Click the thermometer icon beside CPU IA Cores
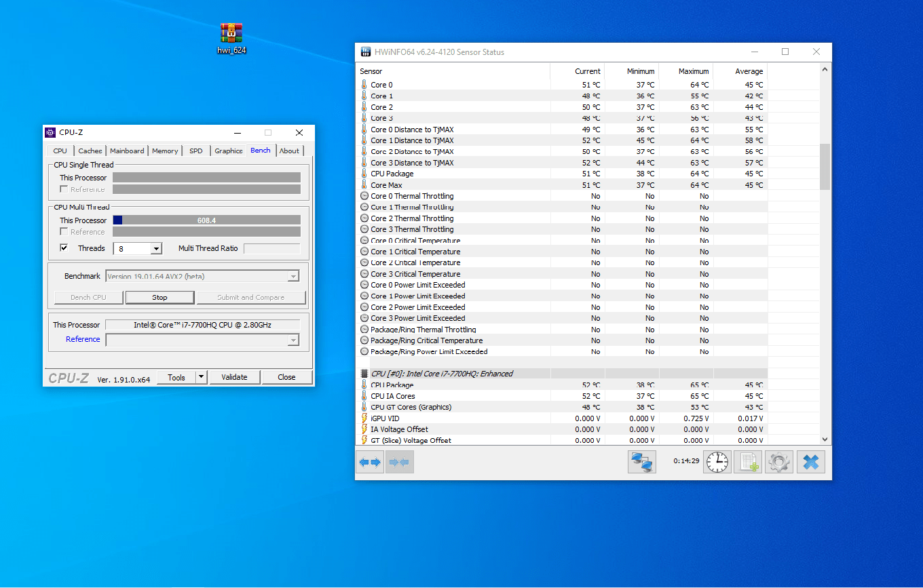The height and width of the screenshot is (588, 923). [364, 396]
